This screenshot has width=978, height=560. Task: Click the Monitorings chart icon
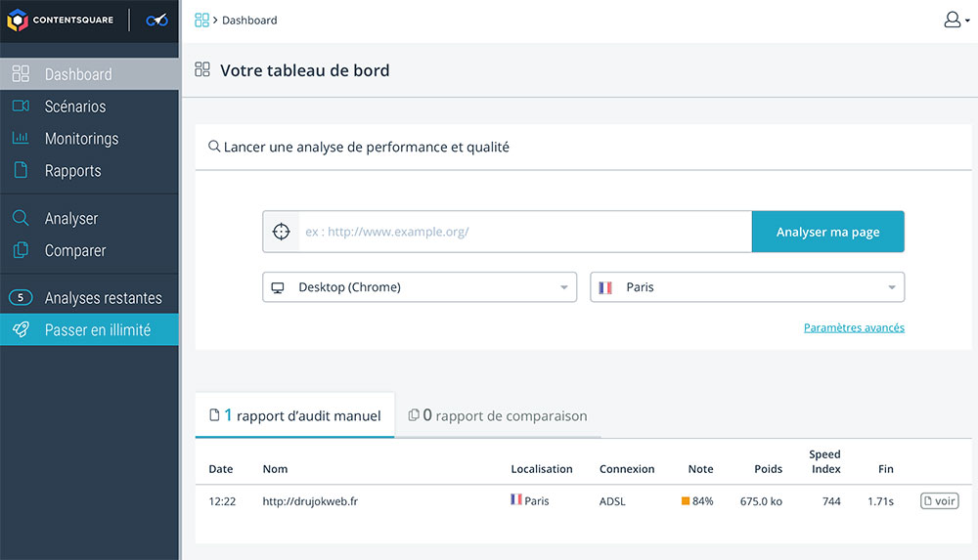(21, 138)
